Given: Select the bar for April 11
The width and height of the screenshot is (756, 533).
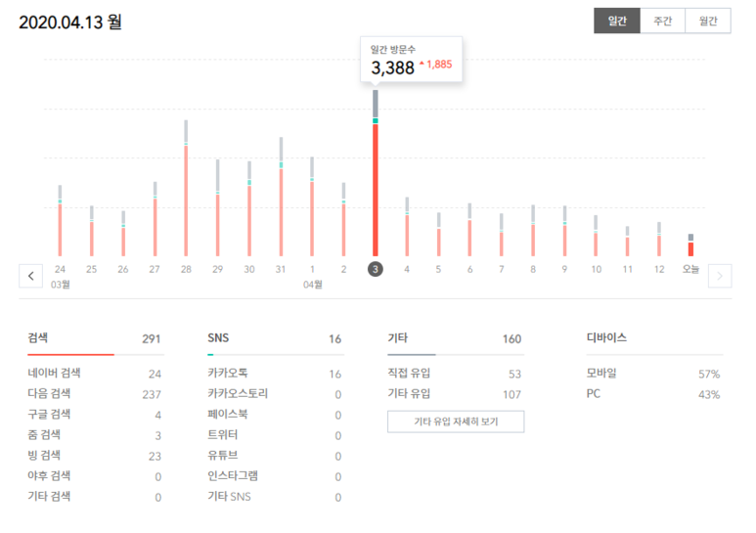Looking at the screenshot, I should click(627, 241).
